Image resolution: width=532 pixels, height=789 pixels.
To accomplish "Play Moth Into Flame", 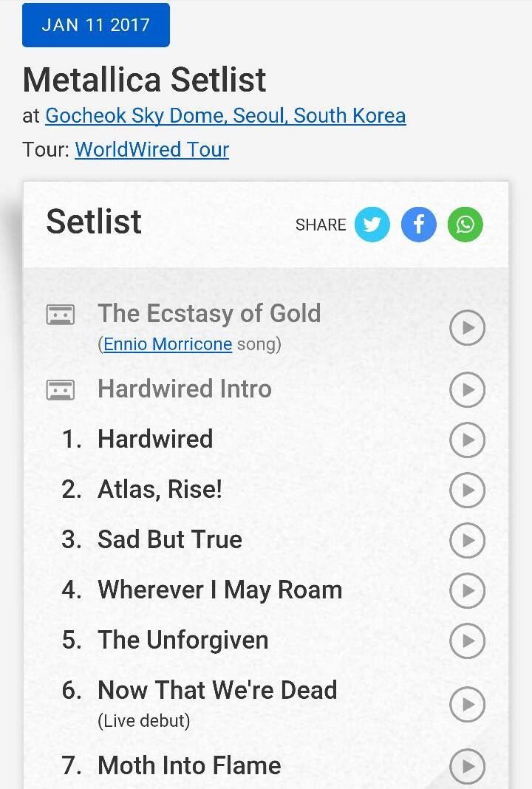I will [x=468, y=766].
